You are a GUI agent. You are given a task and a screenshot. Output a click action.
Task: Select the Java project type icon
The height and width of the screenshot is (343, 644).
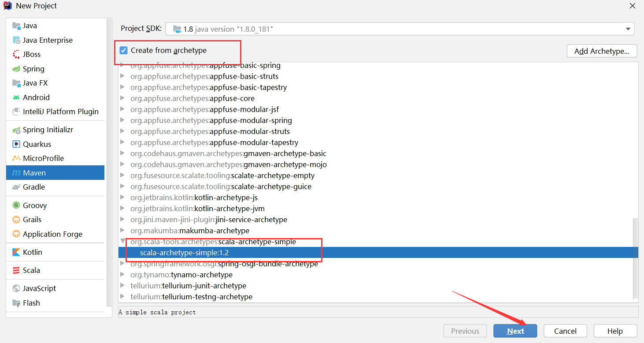[x=16, y=26]
